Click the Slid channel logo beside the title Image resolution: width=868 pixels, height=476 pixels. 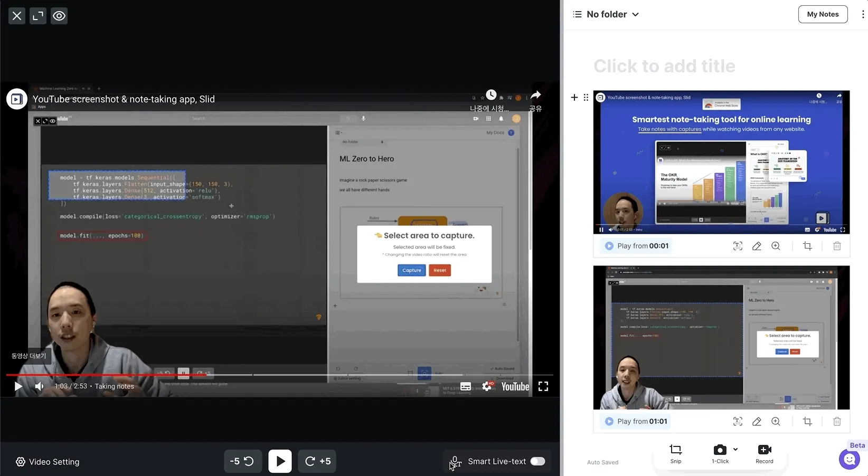point(17,99)
